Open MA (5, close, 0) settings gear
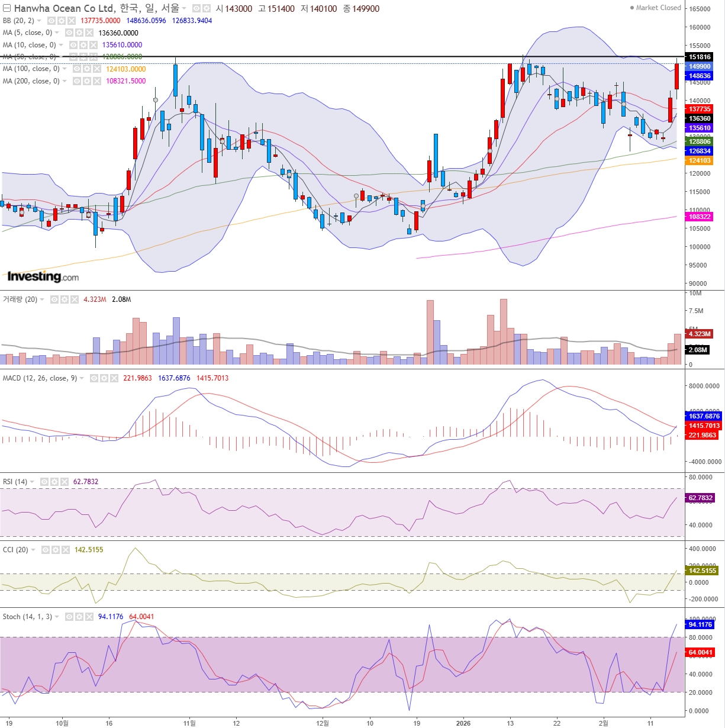Image resolution: width=725 pixels, height=728 pixels. (x=79, y=33)
